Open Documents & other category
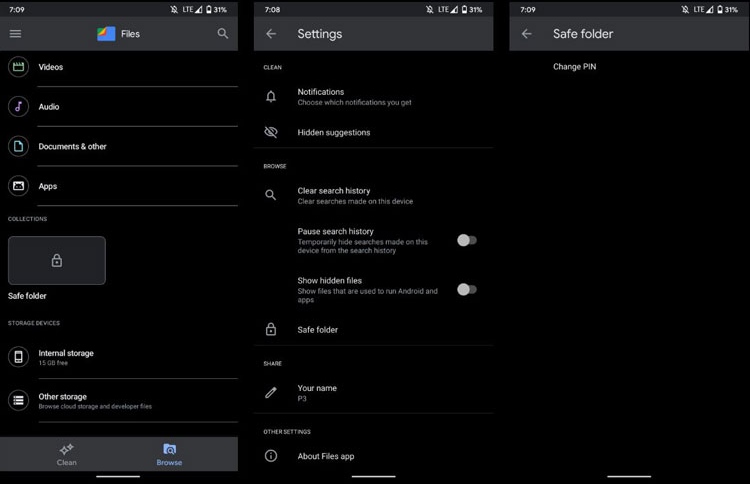The height and width of the screenshot is (484, 750). pyautogui.click(x=72, y=147)
